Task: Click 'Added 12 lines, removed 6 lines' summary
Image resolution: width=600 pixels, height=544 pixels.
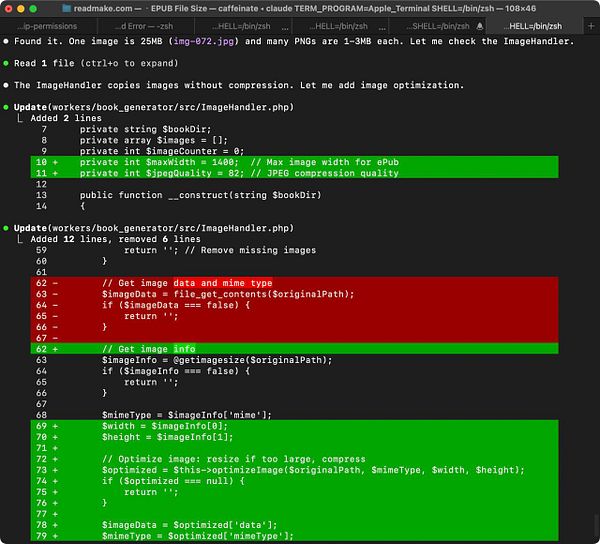Action: [116, 239]
